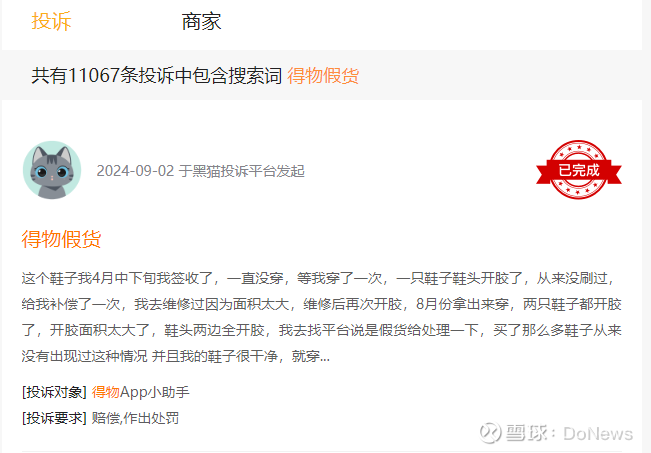Click the highlighted 得物 word in complaint target
The height and width of the screenshot is (453, 651).
[x=105, y=392]
